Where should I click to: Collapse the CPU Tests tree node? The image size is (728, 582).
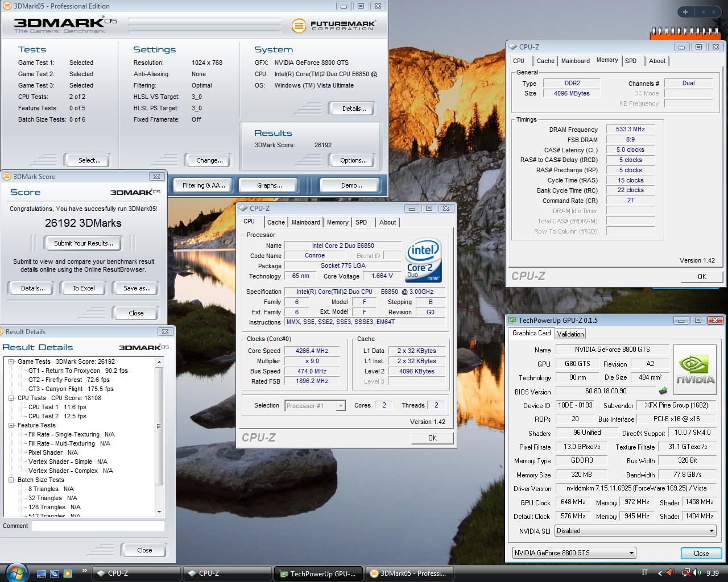point(11,398)
